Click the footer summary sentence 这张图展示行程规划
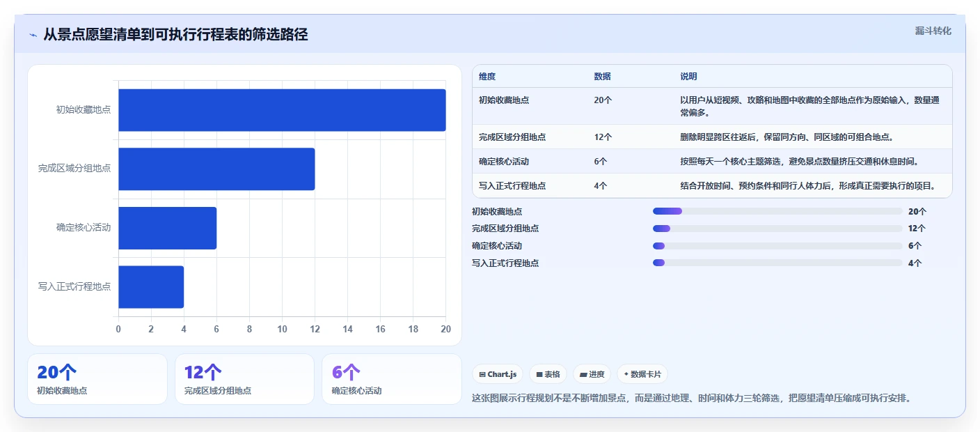 (x=691, y=399)
